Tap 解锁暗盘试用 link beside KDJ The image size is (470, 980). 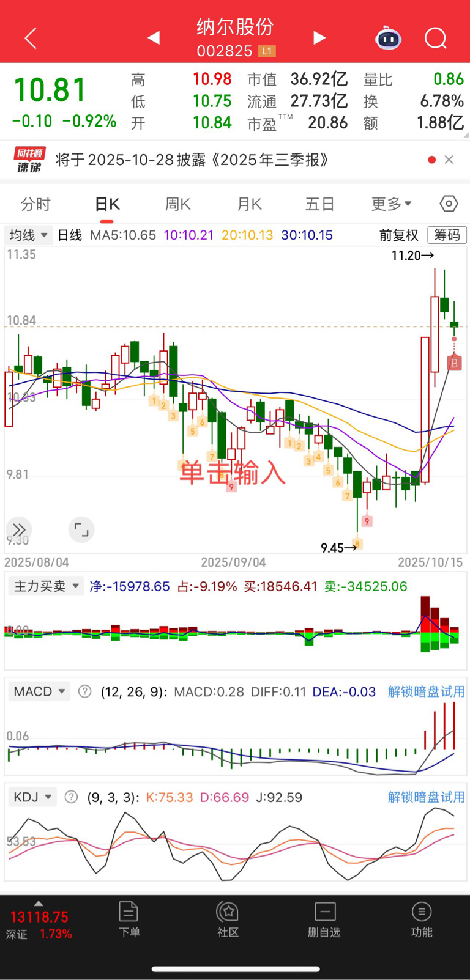point(427,797)
